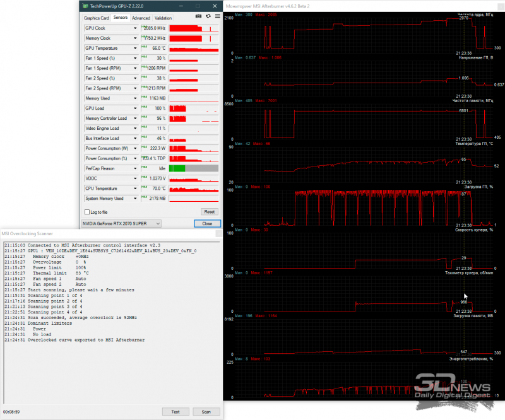Image resolution: width=505 pixels, height=420 pixels.
Task: Click the GPU Load sensor history graph
Action: click(x=194, y=108)
